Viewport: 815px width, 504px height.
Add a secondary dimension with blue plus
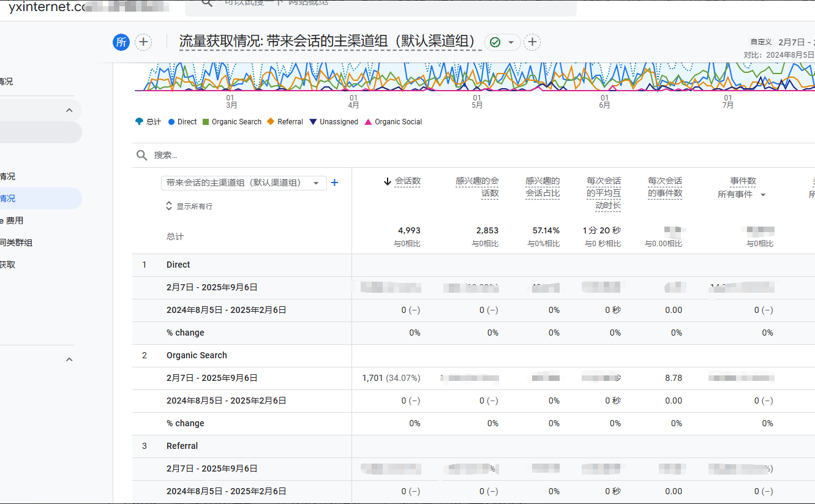click(334, 182)
